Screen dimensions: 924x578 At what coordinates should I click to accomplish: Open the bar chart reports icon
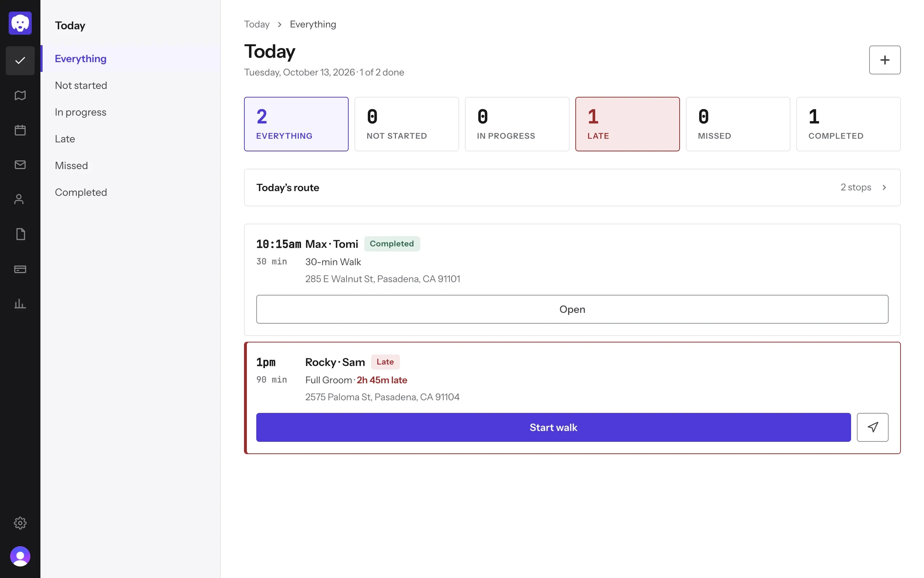pyautogui.click(x=20, y=304)
